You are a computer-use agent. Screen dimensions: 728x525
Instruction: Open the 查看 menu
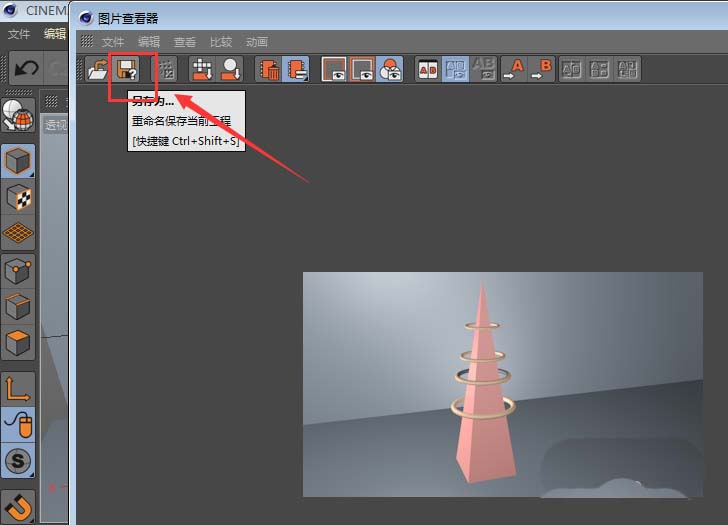coord(185,42)
